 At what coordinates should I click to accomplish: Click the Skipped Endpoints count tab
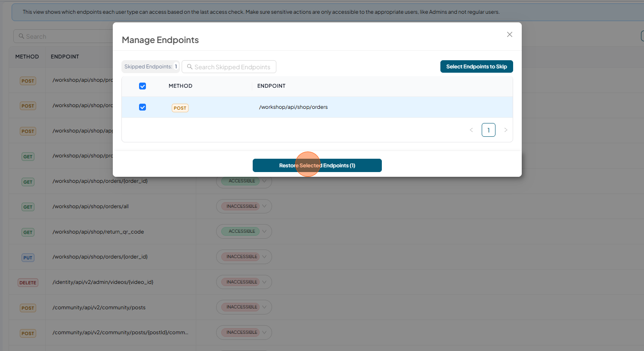[151, 67]
